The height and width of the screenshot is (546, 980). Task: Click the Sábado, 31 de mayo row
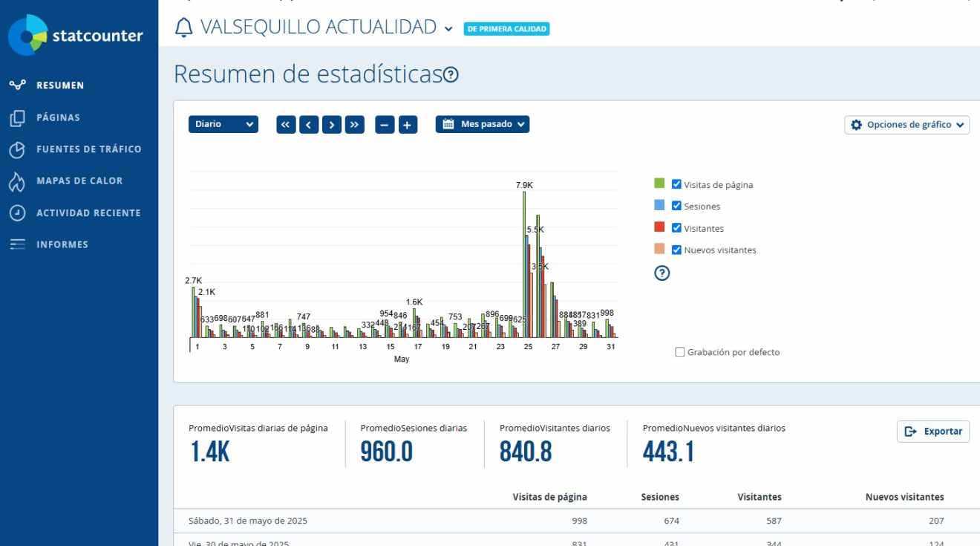tap(577, 521)
